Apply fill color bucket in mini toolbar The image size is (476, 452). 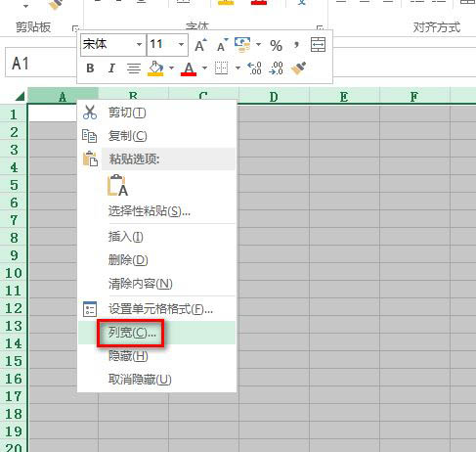click(155, 68)
